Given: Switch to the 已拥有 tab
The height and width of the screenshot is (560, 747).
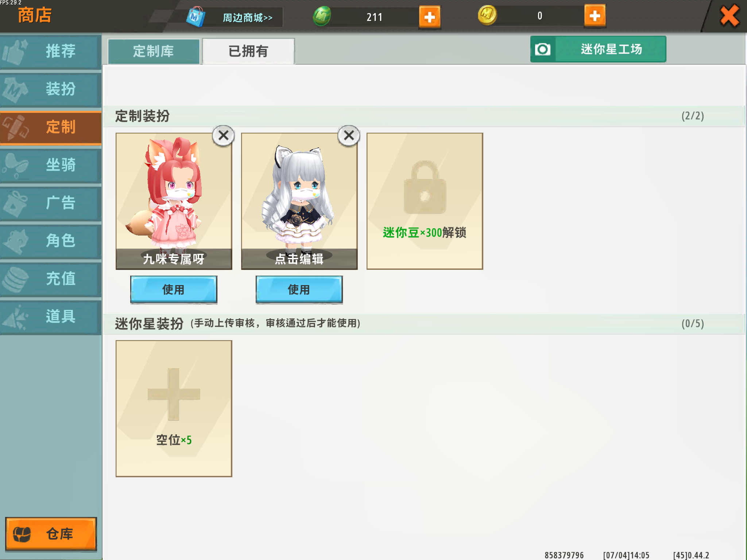Looking at the screenshot, I should (248, 51).
